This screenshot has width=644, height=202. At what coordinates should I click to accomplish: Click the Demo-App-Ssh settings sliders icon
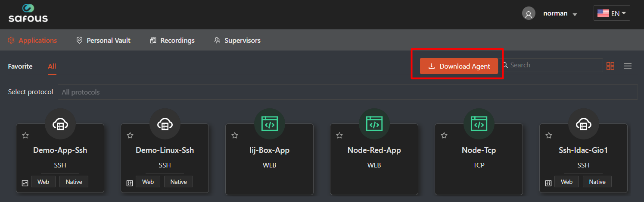(x=25, y=183)
